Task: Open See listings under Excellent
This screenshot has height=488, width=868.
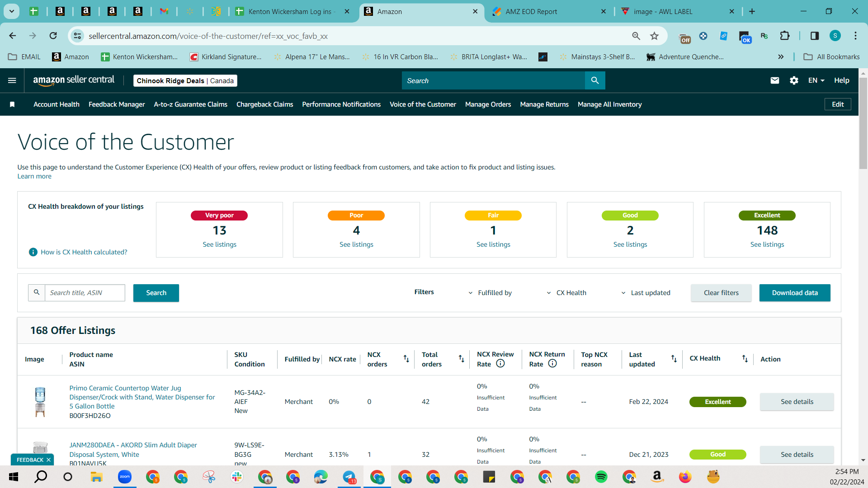Action: [767, 244]
